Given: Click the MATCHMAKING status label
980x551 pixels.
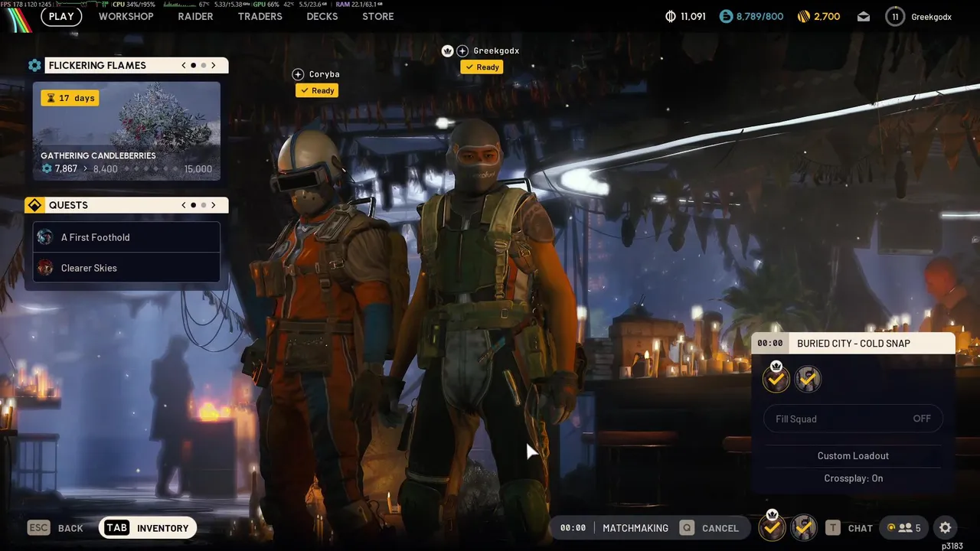Looking at the screenshot, I should [x=635, y=528].
